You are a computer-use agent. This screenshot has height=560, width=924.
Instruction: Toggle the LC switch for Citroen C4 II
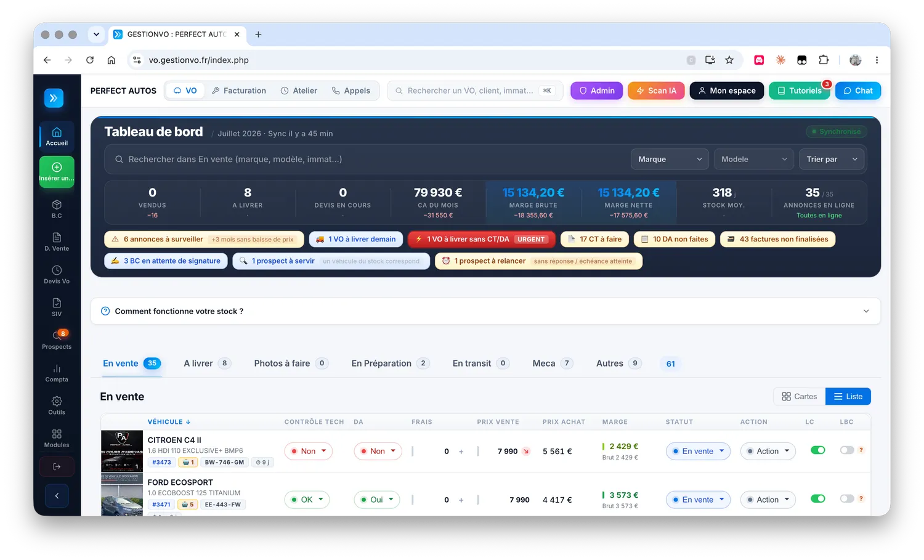coord(818,450)
